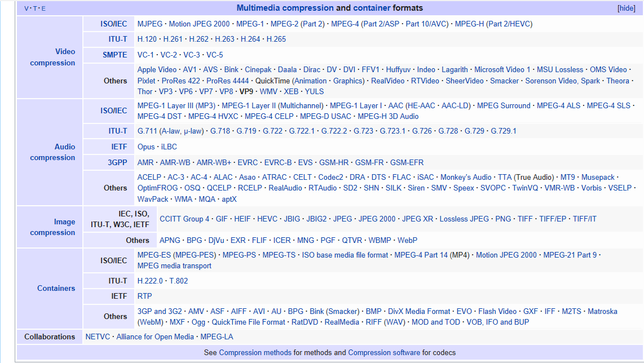
Task: Open the Opus link
Action: [146, 147]
